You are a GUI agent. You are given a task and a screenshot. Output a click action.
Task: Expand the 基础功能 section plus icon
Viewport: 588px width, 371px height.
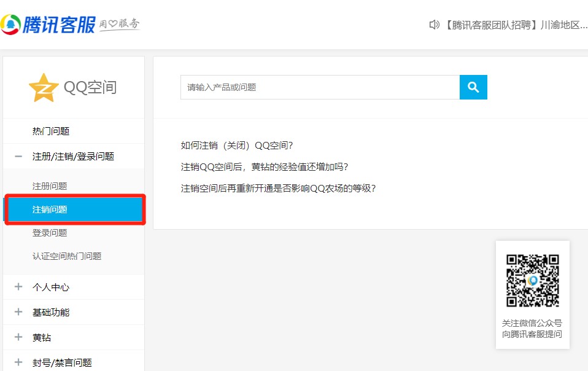point(18,312)
